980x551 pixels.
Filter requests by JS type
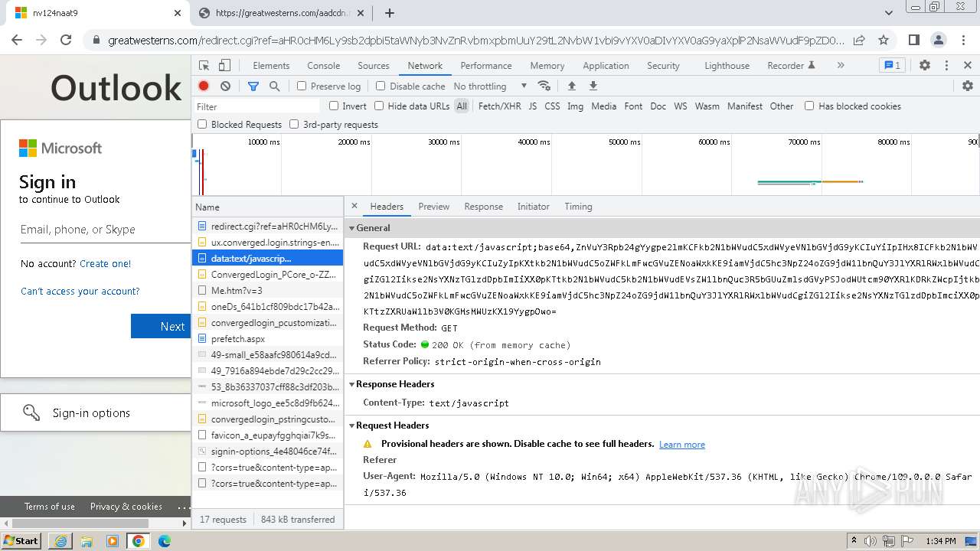[532, 106]
